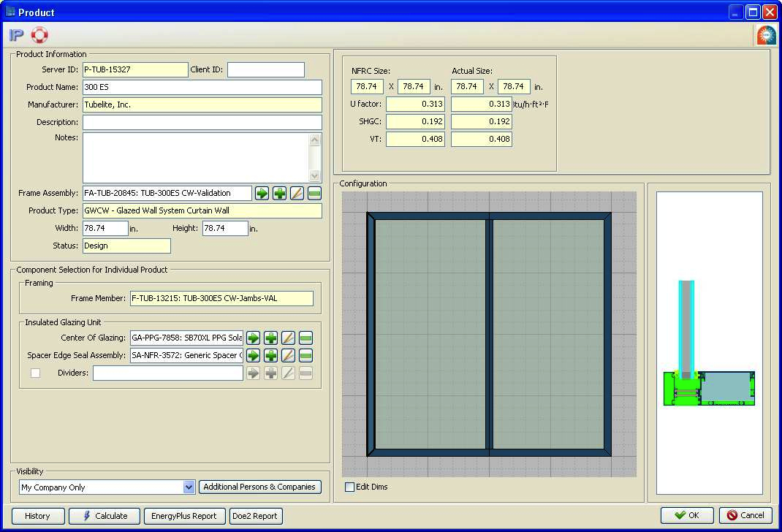This screenshot has width=782, height=532.
Task: Click the Product Name input field
Action: [202, 88]
